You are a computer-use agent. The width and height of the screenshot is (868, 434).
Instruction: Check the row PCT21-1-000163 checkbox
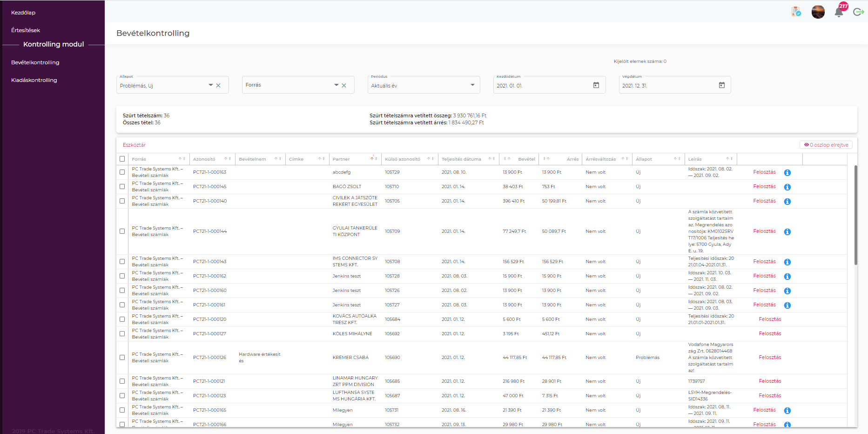tap(122, 172)
